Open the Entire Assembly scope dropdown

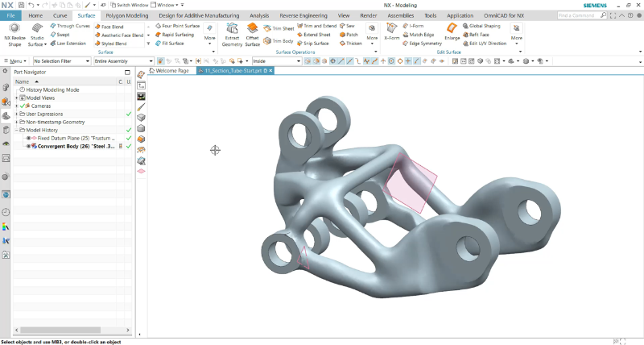124,60
